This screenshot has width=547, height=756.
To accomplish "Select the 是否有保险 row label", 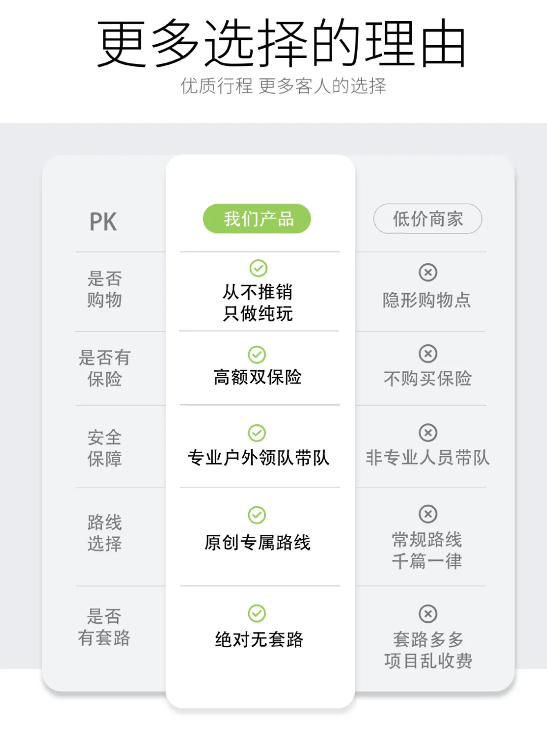I will (x=104, y=368).
